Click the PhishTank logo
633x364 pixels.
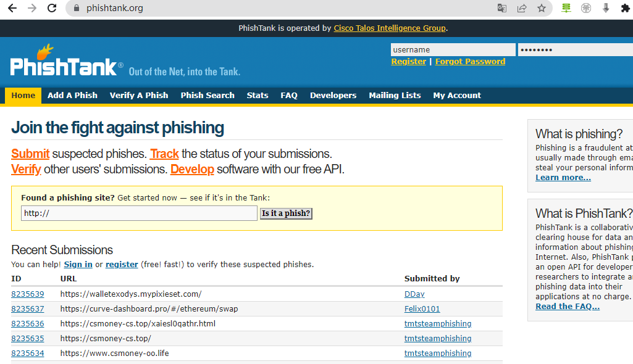67,60
